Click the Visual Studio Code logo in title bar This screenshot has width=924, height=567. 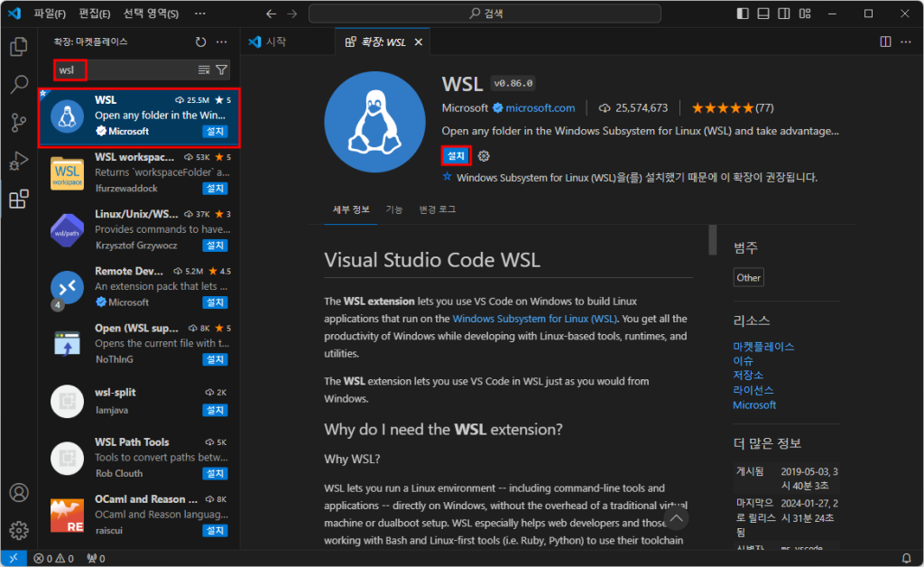[14, 13]
